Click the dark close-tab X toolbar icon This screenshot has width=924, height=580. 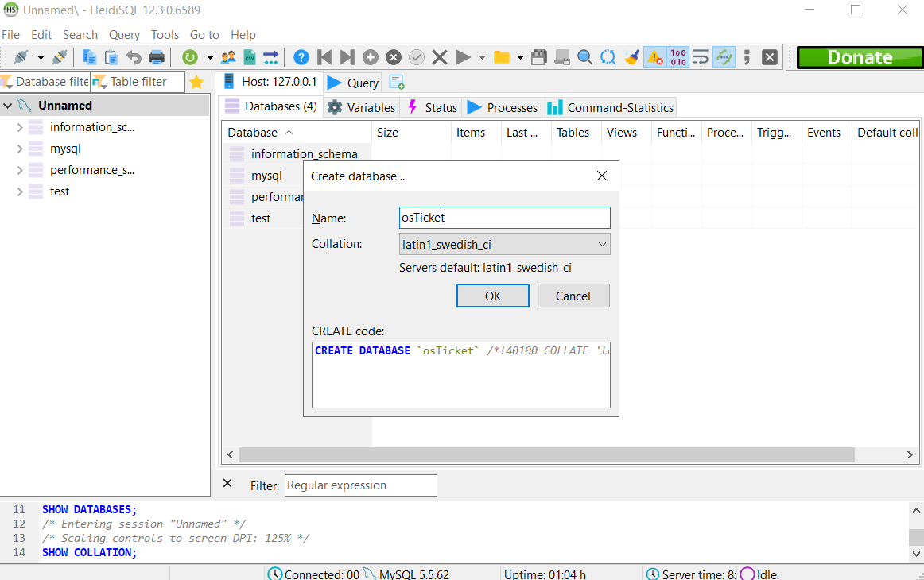click(770, 57)
